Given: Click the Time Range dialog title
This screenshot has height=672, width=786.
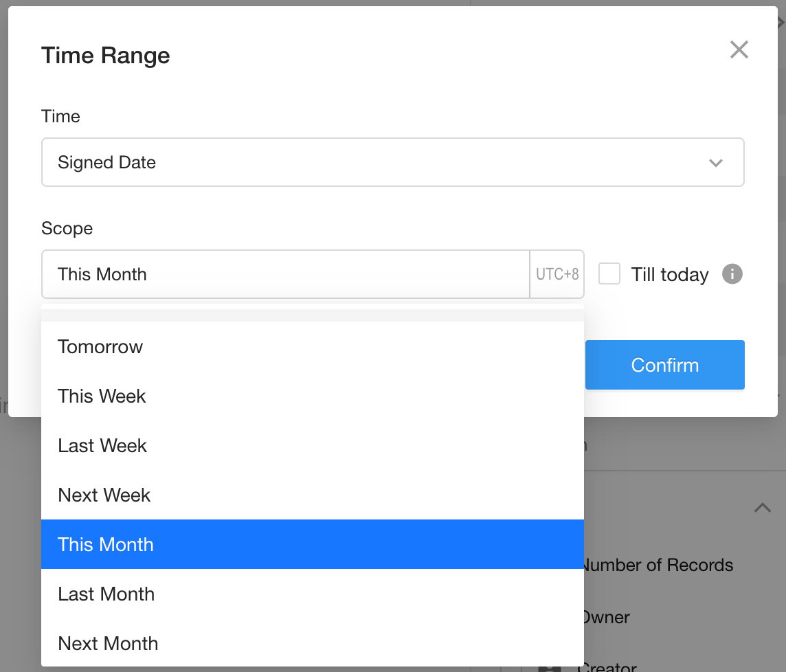Looking at the screenshot, I should point(106,56).
